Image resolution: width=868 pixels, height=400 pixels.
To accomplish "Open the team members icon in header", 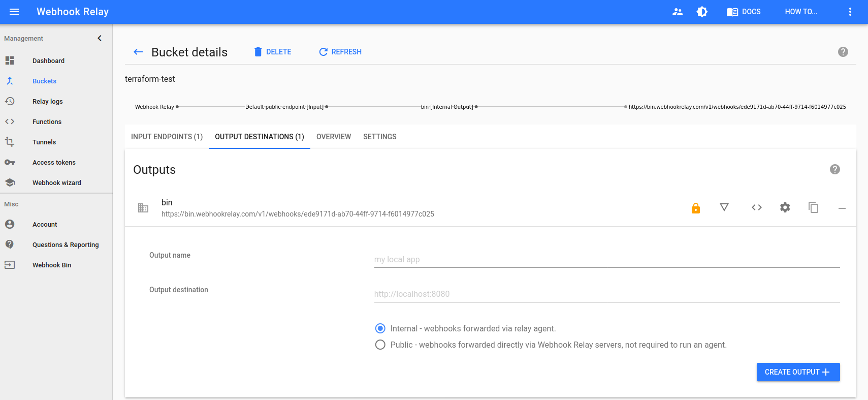I will [678, 12].
